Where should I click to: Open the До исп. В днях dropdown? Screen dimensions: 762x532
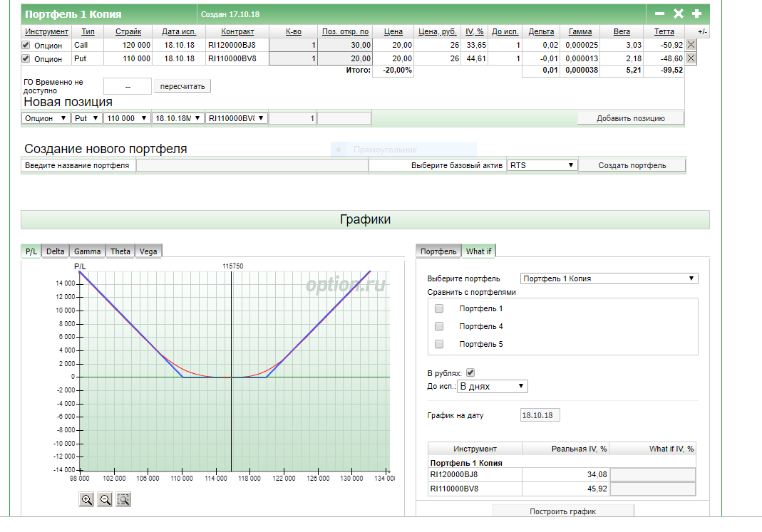point(493,387)
